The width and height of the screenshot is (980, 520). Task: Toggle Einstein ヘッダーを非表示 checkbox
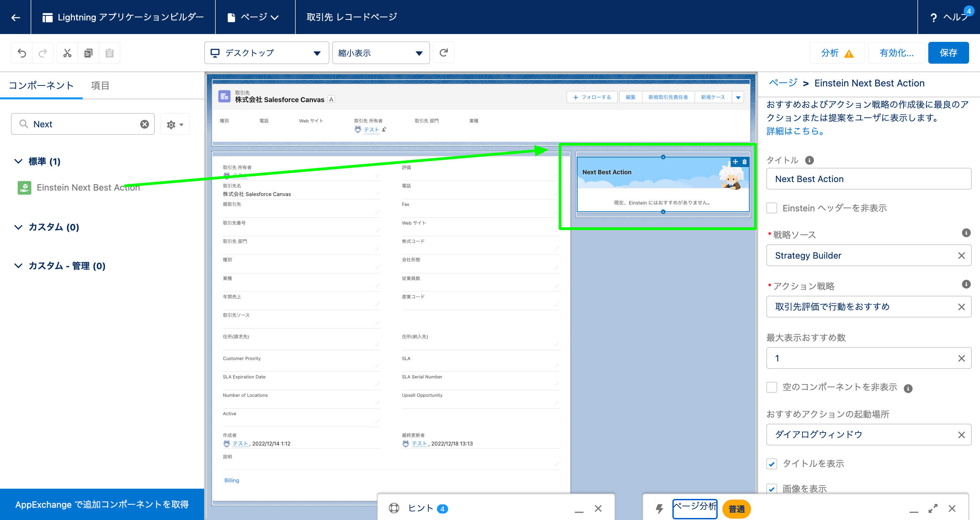click(771, 208)
